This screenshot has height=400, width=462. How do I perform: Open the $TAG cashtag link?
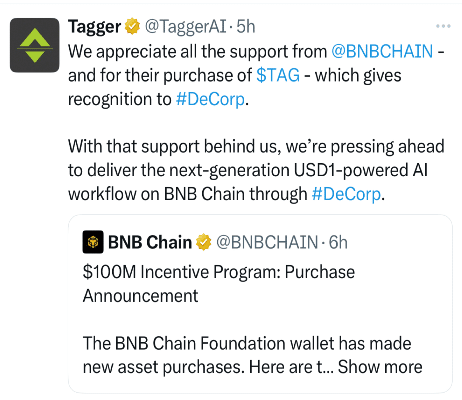click(x=278, y=75)
